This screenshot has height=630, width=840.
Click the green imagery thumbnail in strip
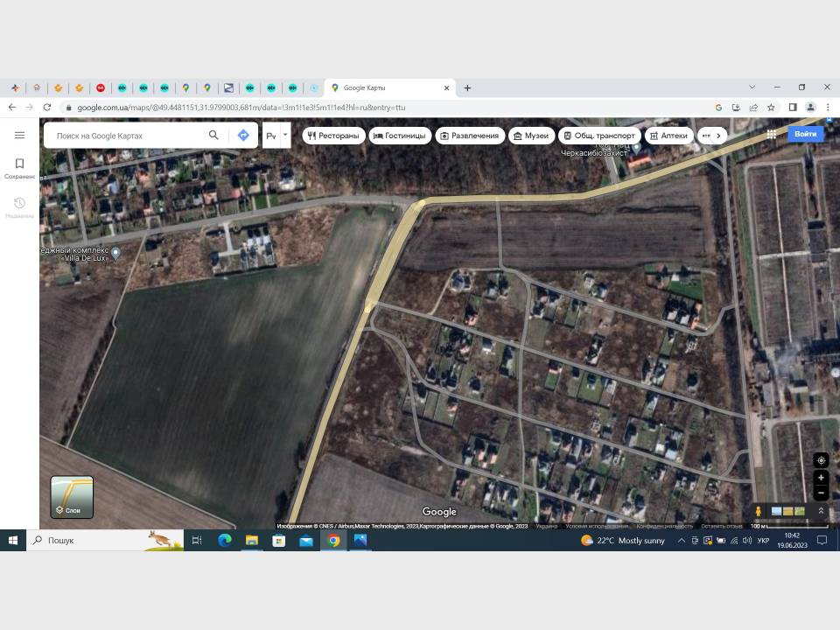(799, 511)
